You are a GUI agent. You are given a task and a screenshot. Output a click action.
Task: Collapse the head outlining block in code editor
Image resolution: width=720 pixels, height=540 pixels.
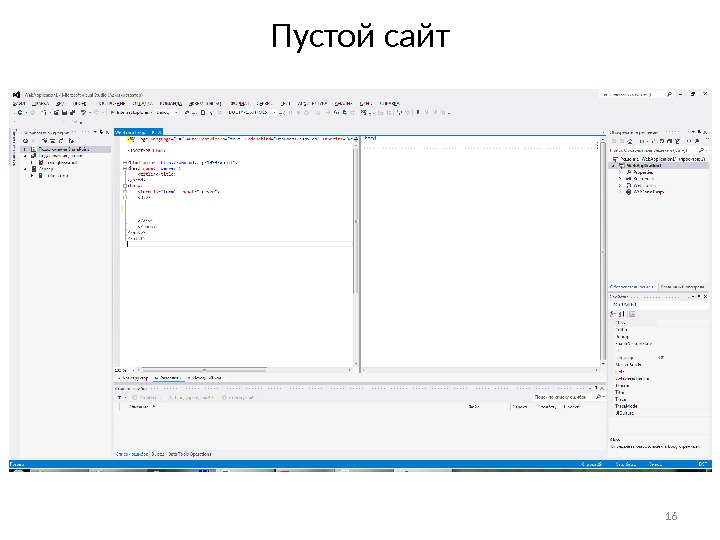click(x=125, y=169)
